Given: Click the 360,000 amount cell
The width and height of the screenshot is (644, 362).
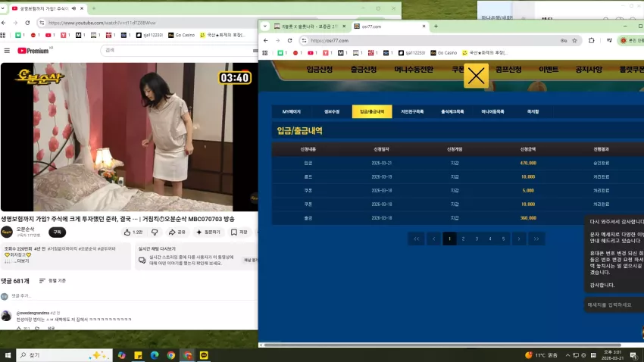Looking at the screenshot, I should coord(528,218).
